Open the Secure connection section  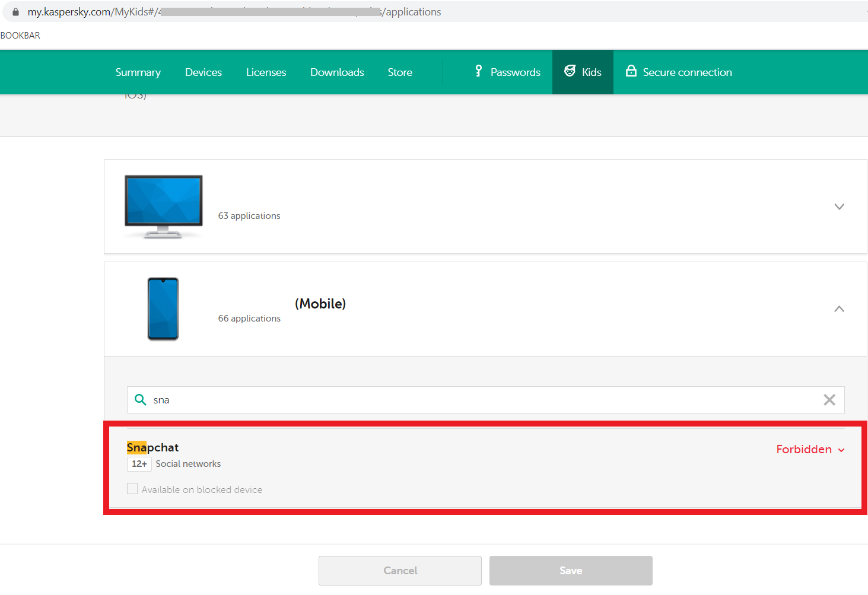(x=679, y=72)
